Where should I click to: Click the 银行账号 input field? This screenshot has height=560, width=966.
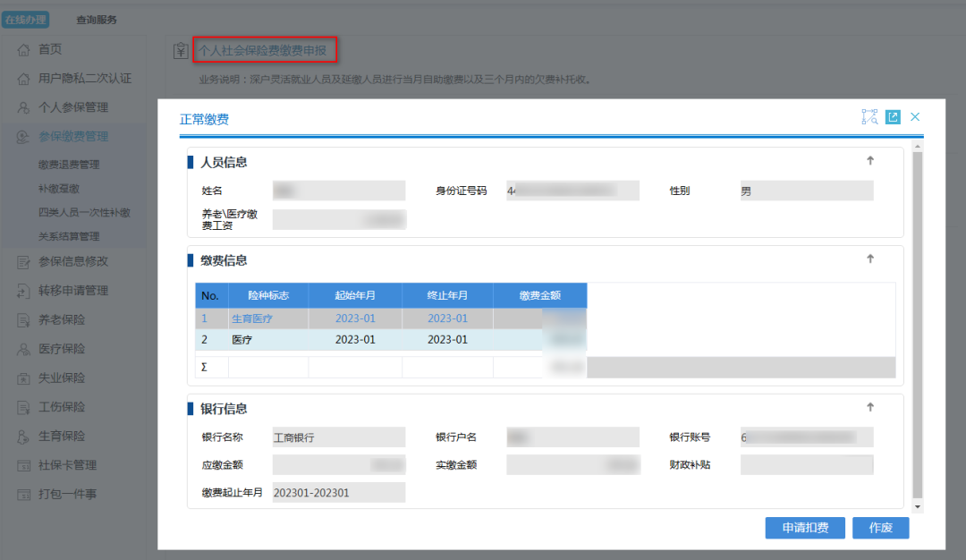tap(807, 437)
